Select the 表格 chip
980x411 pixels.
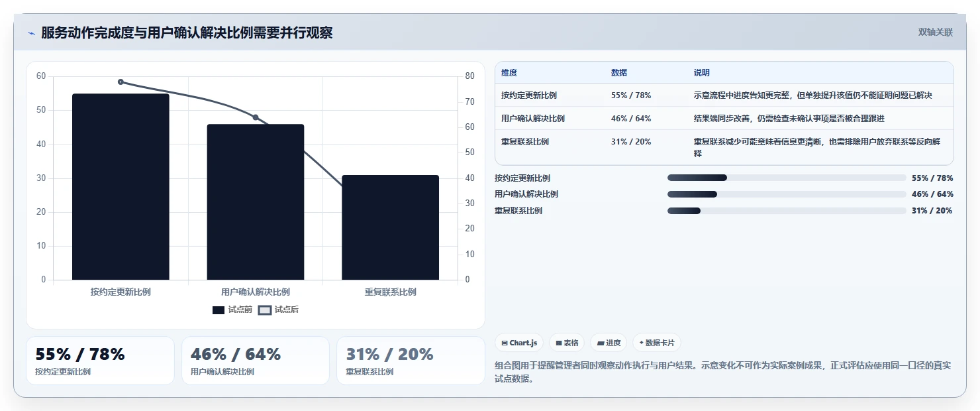pos(567,343)
